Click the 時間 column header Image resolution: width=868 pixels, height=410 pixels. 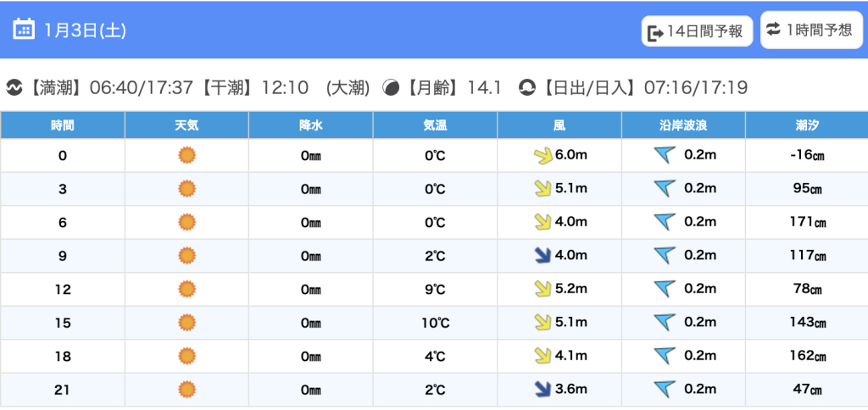pyautogui.click(x=63, y=125)
